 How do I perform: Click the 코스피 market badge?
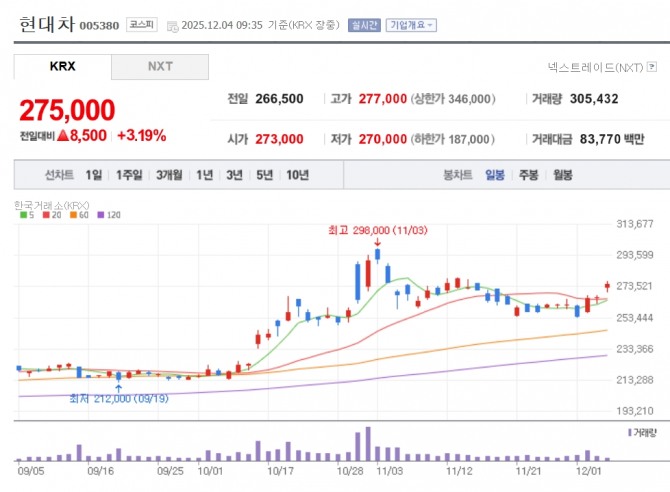(x=140, y=25)
